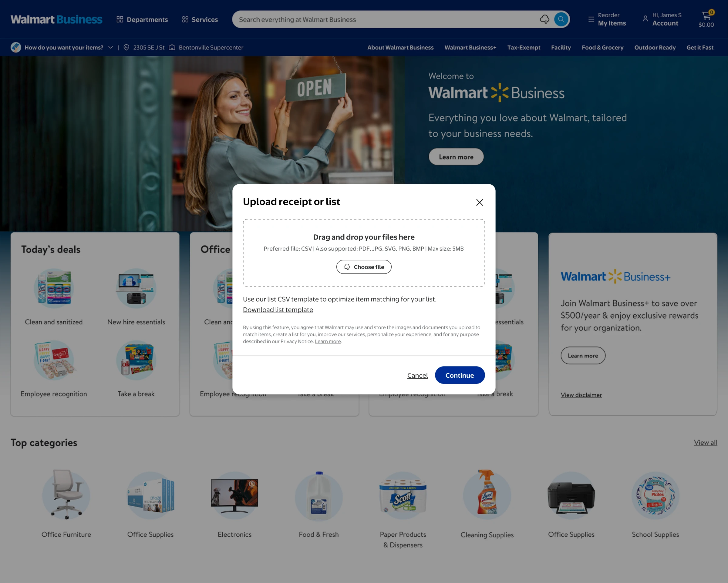The width and height of the screenshot is (728, 583).
Task: Open the Tax-Exempt nav link
Action: (x=524, y=47)
